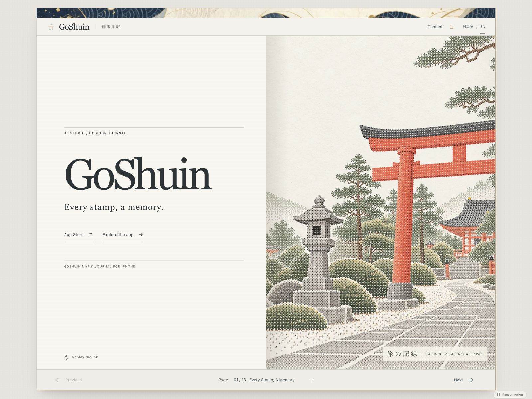Viewport: 532px width, 399px height.
Task: Click 'GOSHUIN · A JOURNAL OF JAPAN' caption
Action: (x=454, y=354)
